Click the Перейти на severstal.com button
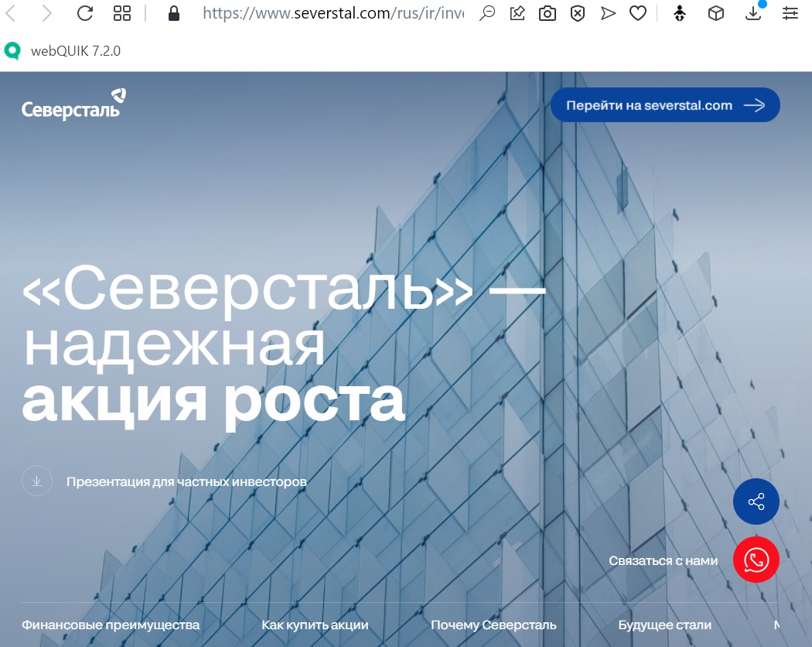Viewport: 812px width, 647px height. point(665,105)
